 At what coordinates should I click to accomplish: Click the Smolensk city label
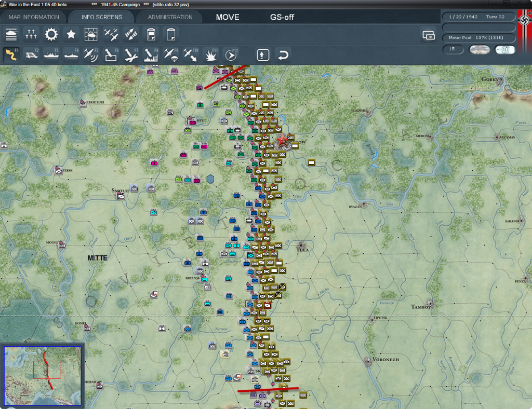(x=120, y=190)
